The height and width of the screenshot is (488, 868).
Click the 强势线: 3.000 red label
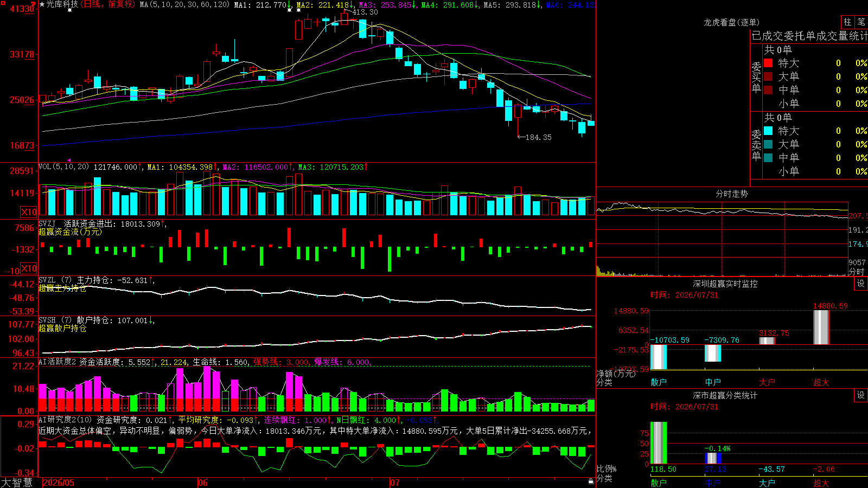(x=282, y=362)
